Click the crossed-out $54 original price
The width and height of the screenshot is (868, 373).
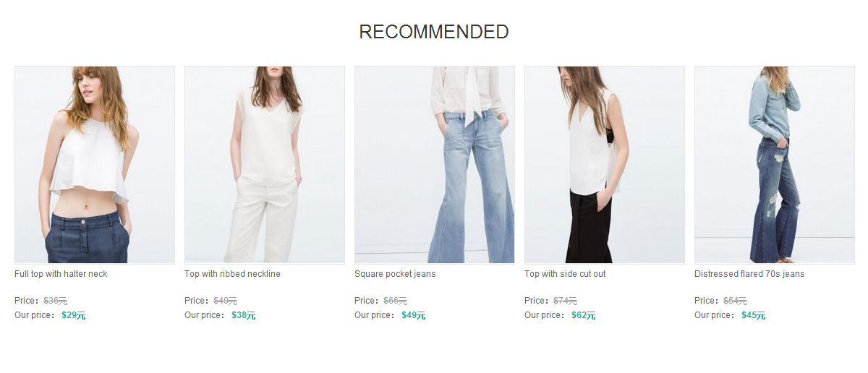tap(736, 301)
